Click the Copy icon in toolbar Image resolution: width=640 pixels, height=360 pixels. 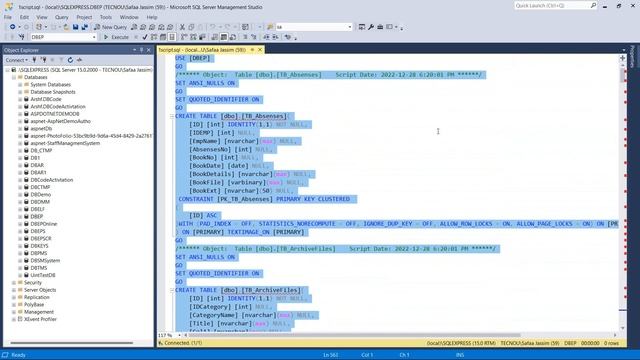click(x=191, y=27)
